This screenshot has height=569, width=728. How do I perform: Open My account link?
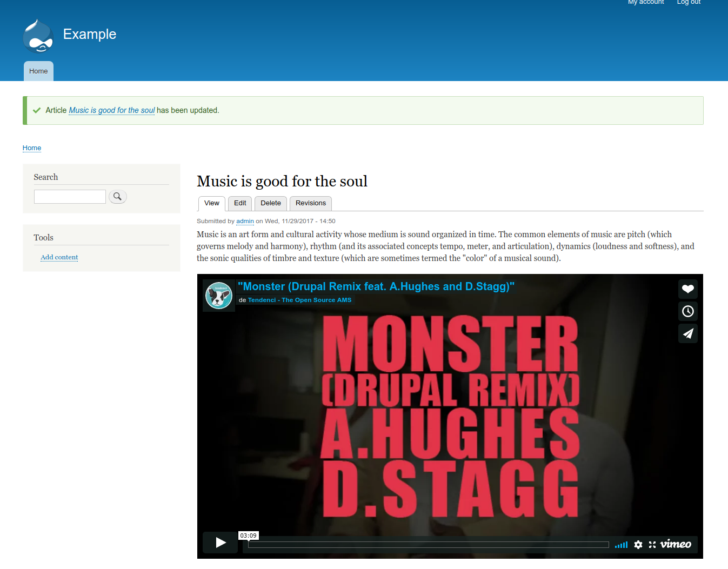coord(646,2)
